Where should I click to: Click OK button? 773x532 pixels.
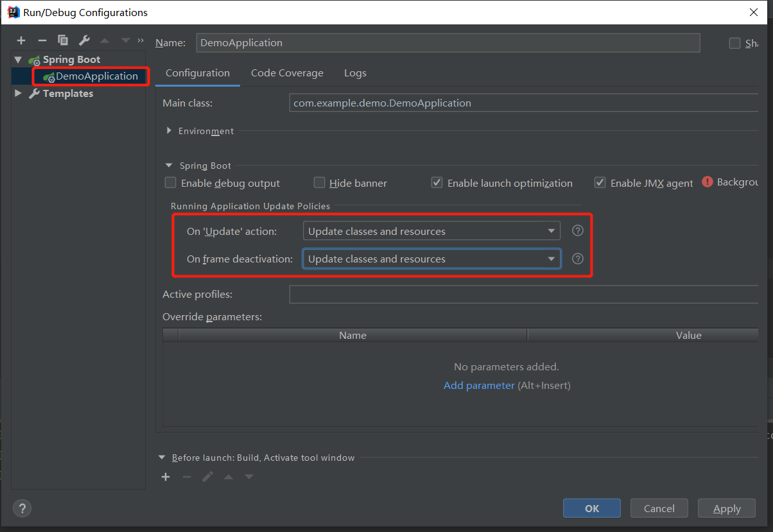[x=592, y=508]
